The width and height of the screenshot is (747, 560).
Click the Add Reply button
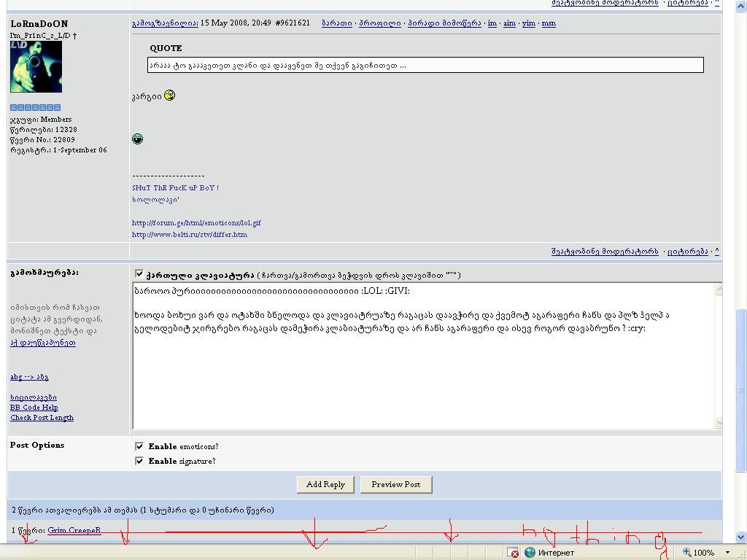(x=325, y=484)
